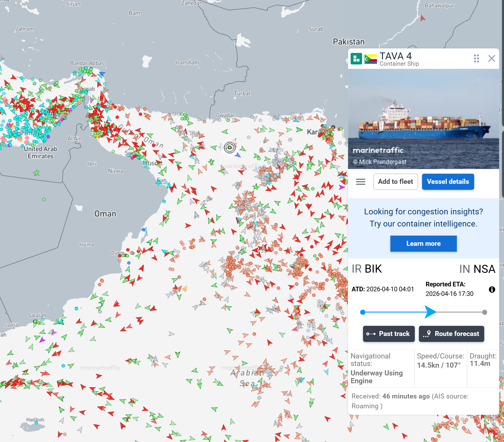Click the destination port dot on progress line
The width and height of the screenshot is (504, 442).
(x=485, y=312)
